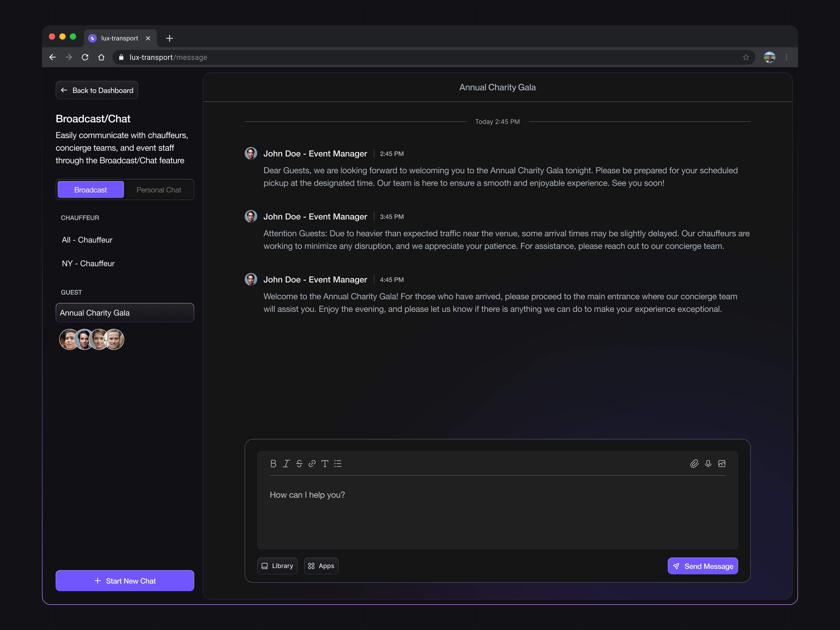840x630 pixels.
Task: Open the Apps panel
Action: tap(321, 565)
